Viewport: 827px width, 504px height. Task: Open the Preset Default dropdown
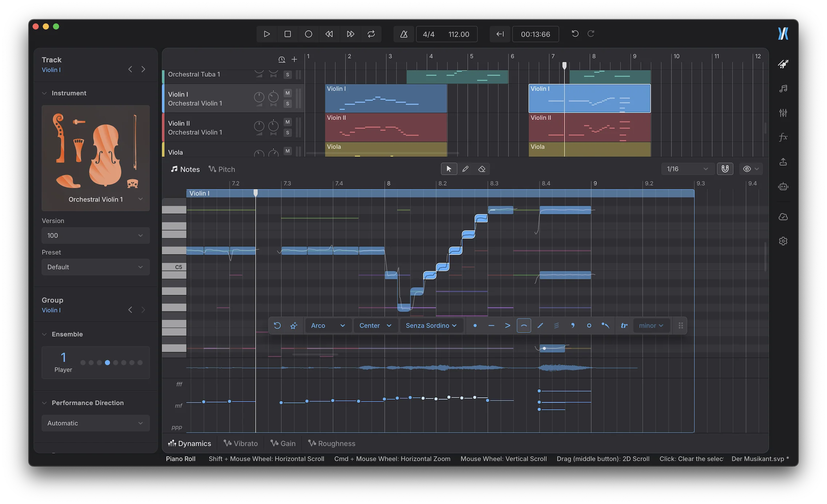click(96, 267)
